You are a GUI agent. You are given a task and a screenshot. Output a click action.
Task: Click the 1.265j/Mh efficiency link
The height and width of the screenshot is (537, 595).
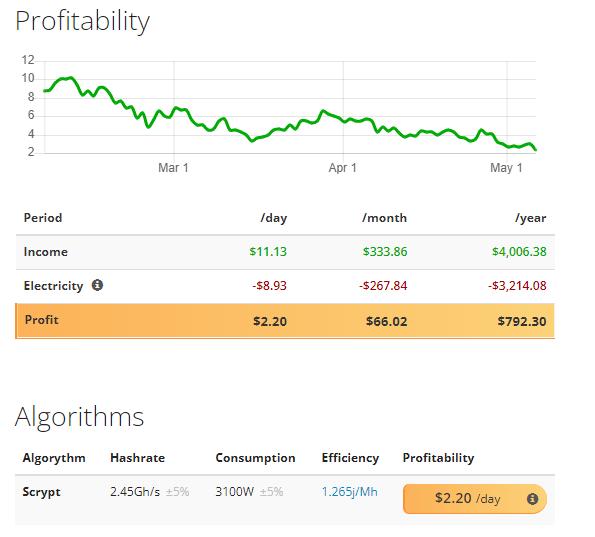pyautogui.click(x=349, y=492)
